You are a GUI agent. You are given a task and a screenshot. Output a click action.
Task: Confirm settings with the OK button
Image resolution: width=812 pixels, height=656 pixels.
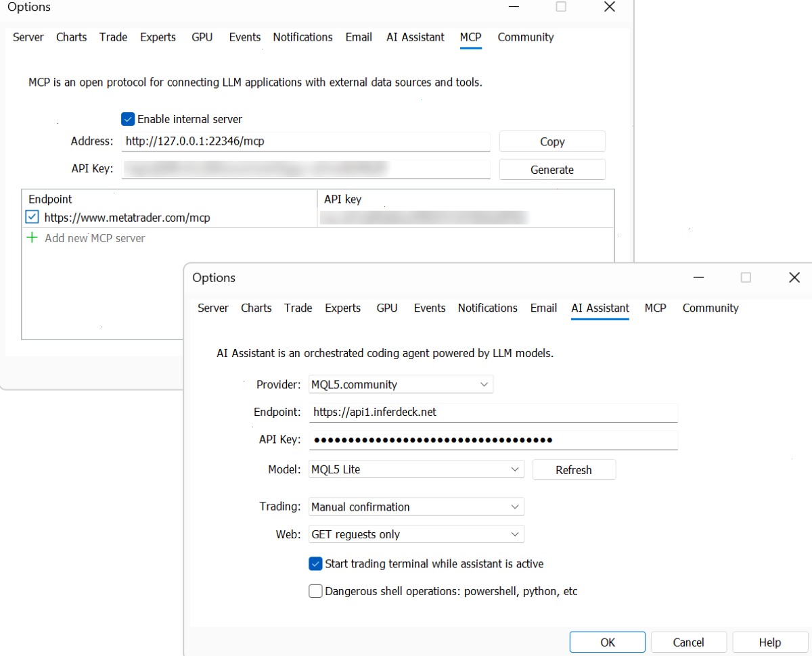click(608, 642)
